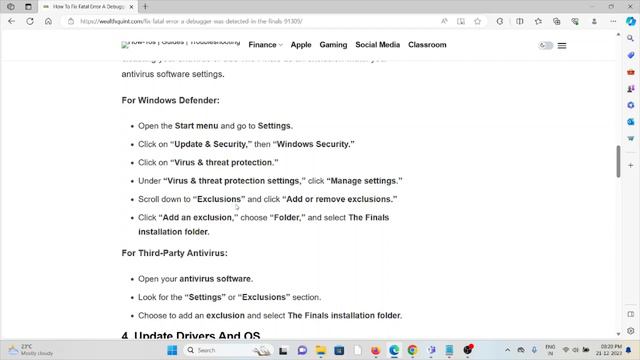Viewport: 640px width, 360px height.
Task: Open the sidebar Outlook icon
Action: click(631, 122)
